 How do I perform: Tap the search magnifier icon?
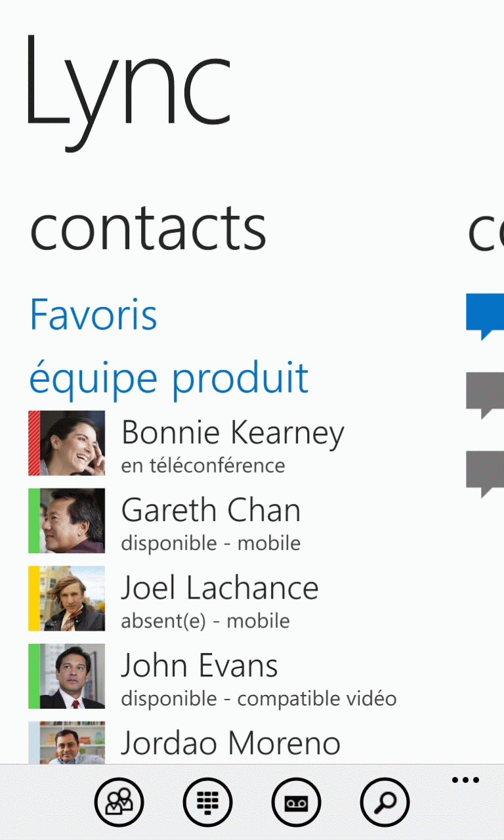pyautogui.click(x=385, y=801)
